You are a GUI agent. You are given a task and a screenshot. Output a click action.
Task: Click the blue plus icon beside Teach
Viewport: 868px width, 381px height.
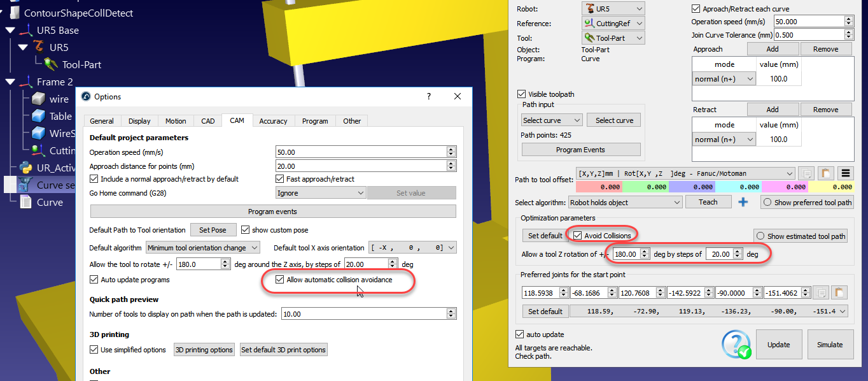click(743, 202)
